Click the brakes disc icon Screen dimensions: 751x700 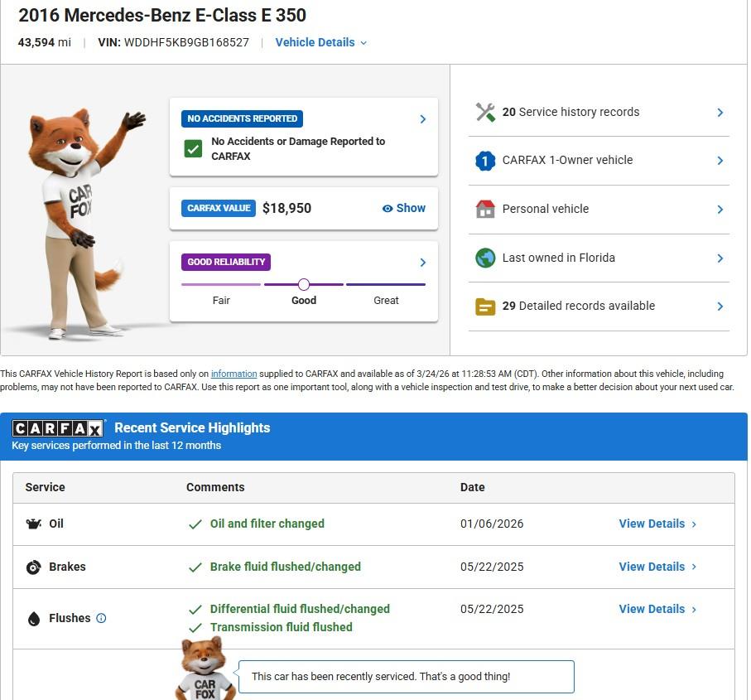tap(34, 567)
